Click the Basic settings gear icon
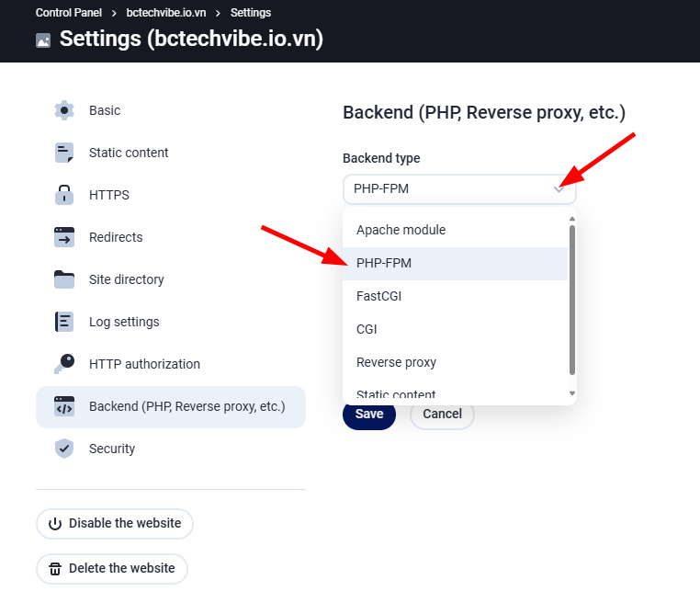 tap(63, 110)
